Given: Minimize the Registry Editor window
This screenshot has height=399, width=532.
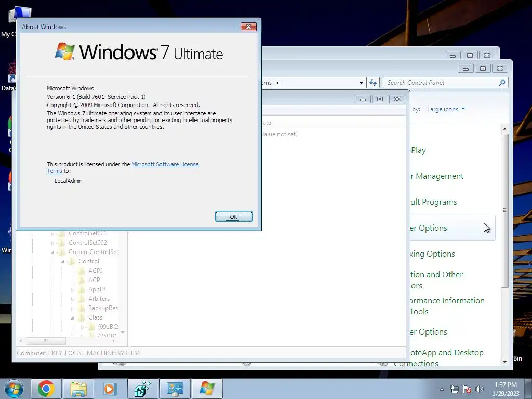Looking at the screenshot, I should 363,99.
